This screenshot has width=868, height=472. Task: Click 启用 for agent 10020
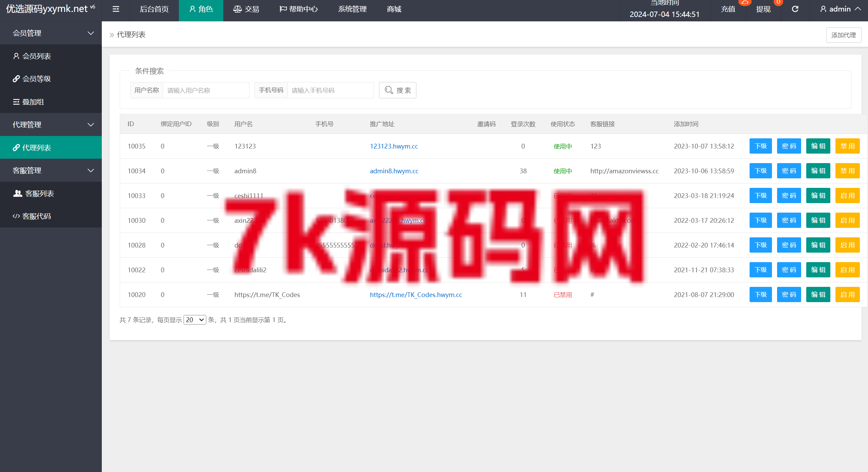point(847,295)
